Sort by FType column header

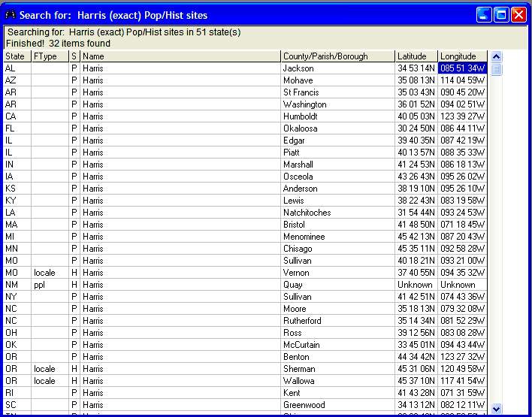50,56
